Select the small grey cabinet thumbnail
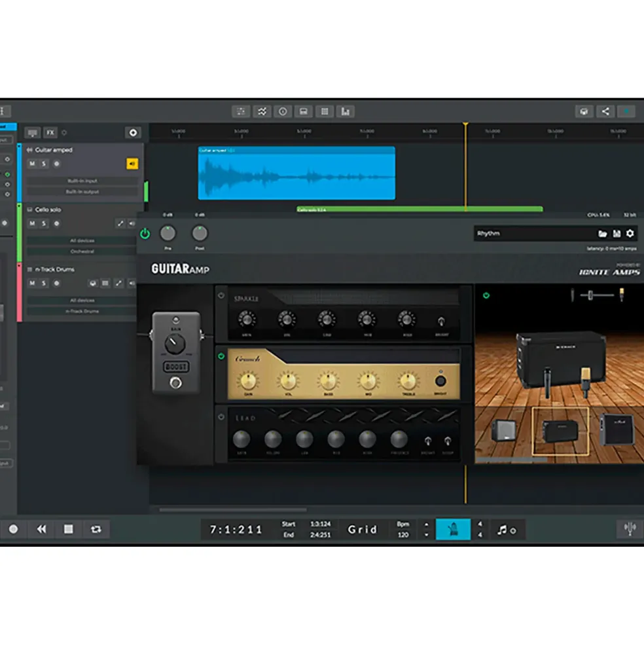Screen dimensions: 644x645 [x=504, y=430]
